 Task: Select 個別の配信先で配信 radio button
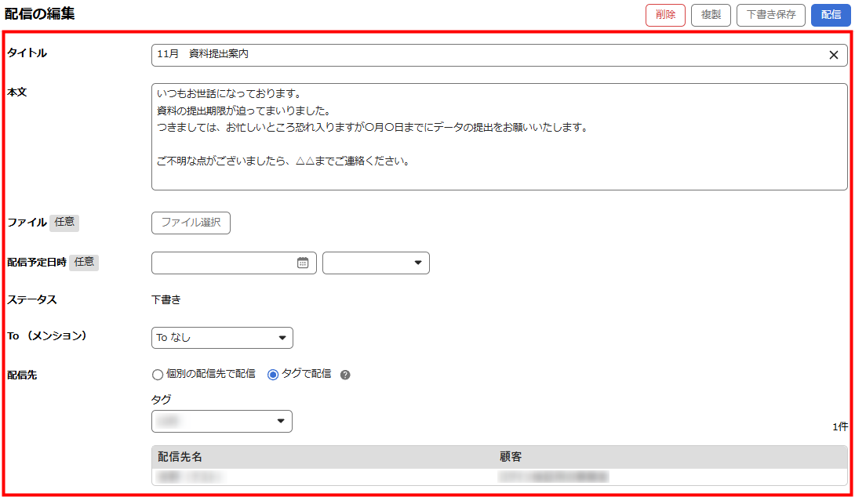pyautogui.click(x=158, y=375)
